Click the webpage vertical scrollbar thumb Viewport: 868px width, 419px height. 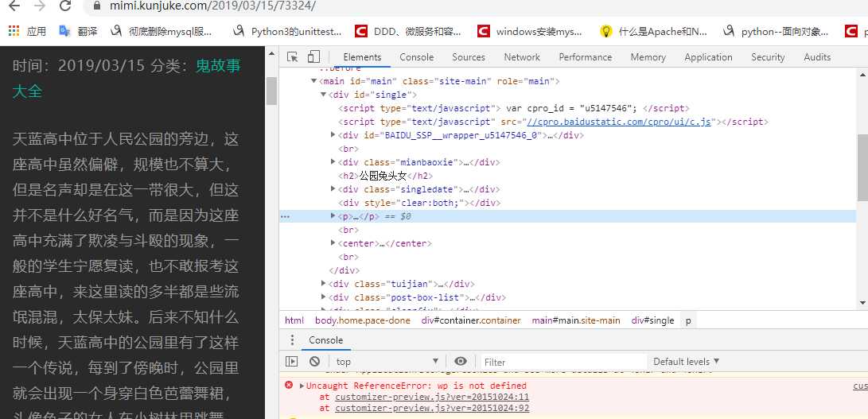pyautogui.click(x=271, y=91)
